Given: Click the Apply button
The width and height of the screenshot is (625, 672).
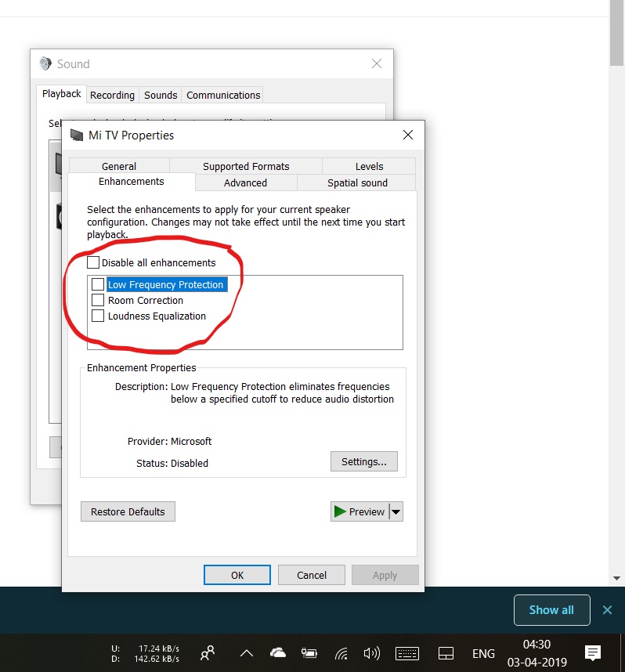Looking at the screenshot, I should (385, 575).
